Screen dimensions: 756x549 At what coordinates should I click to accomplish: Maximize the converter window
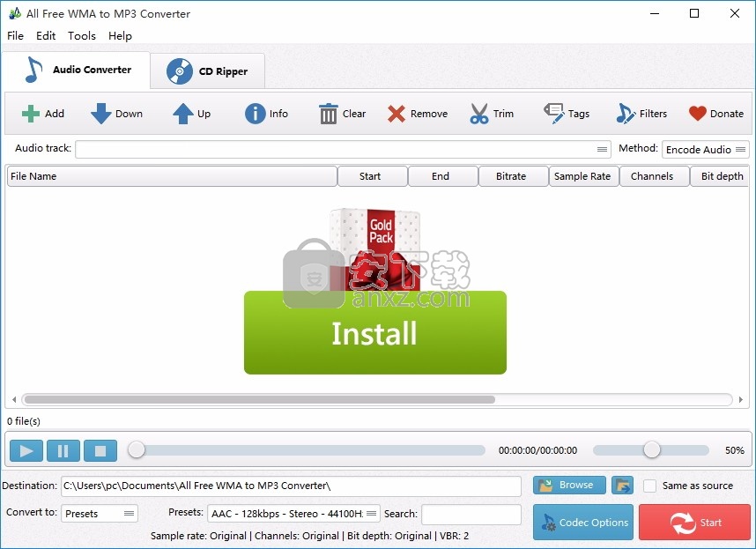(x=694, y=13)
